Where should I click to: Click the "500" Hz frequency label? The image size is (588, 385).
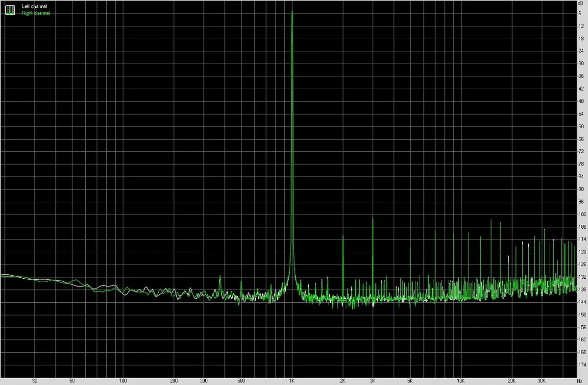click(241, 380)
